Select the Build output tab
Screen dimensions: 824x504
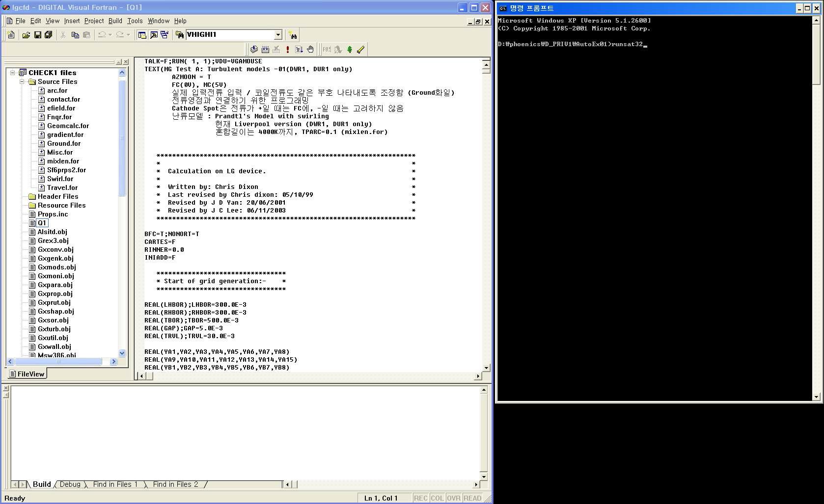[x=42, y=484]
